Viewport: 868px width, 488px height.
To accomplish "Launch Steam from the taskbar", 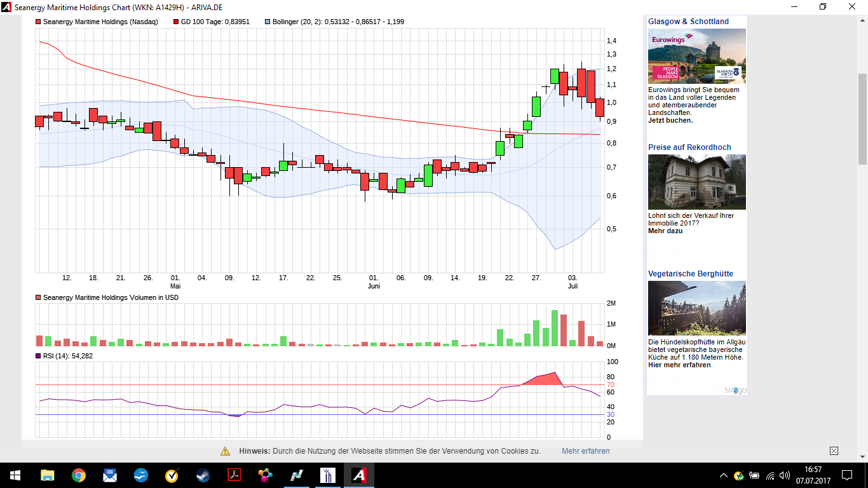I will pyautogui.click(x=203, y=475).
